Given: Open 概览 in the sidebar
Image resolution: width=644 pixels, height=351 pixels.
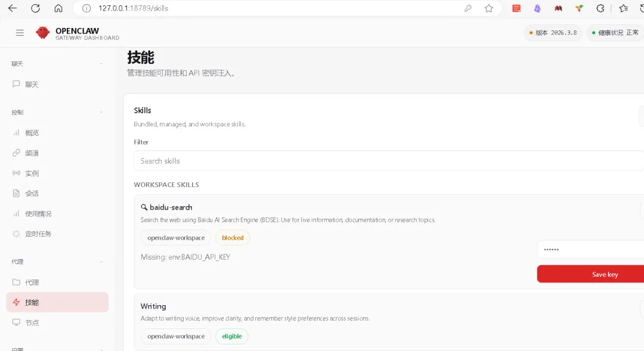Looking at the screenshot, I should pos(32,133).
